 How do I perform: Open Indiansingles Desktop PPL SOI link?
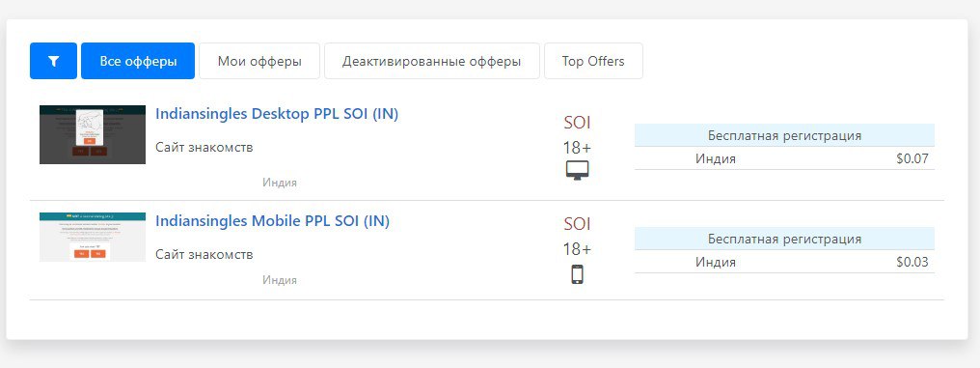(276, 114)
